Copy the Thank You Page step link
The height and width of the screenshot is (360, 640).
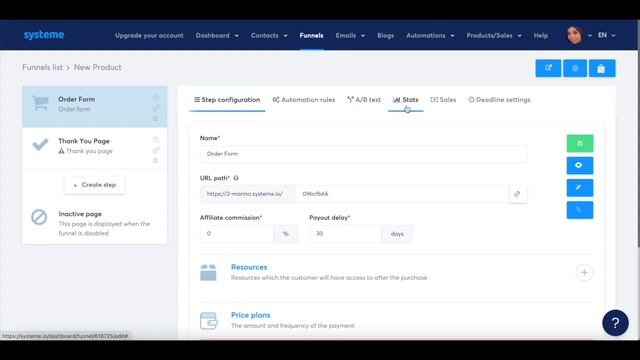pos(156,150)
